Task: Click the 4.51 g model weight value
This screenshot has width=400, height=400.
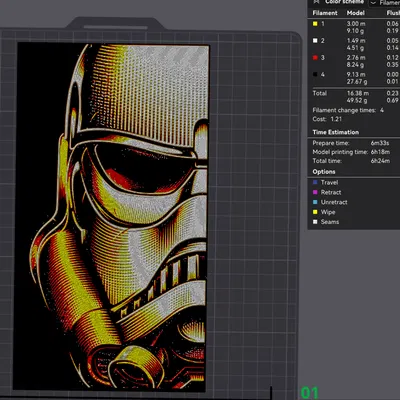Action: click(355, 48)
